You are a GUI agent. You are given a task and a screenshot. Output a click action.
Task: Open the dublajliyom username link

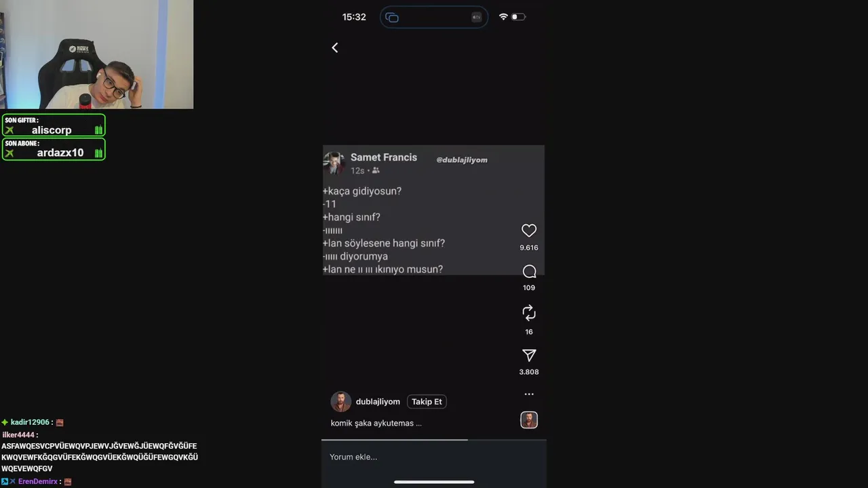click(378, 402)
